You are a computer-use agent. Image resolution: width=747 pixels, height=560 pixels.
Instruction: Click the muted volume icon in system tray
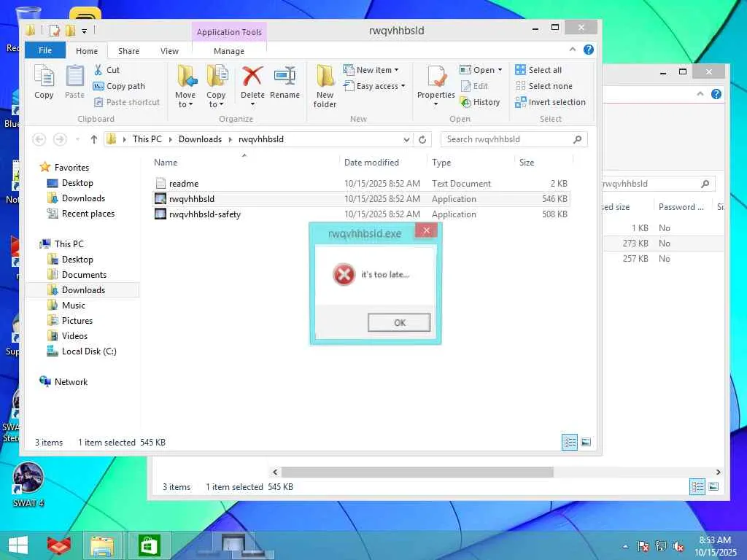[678, 546]
